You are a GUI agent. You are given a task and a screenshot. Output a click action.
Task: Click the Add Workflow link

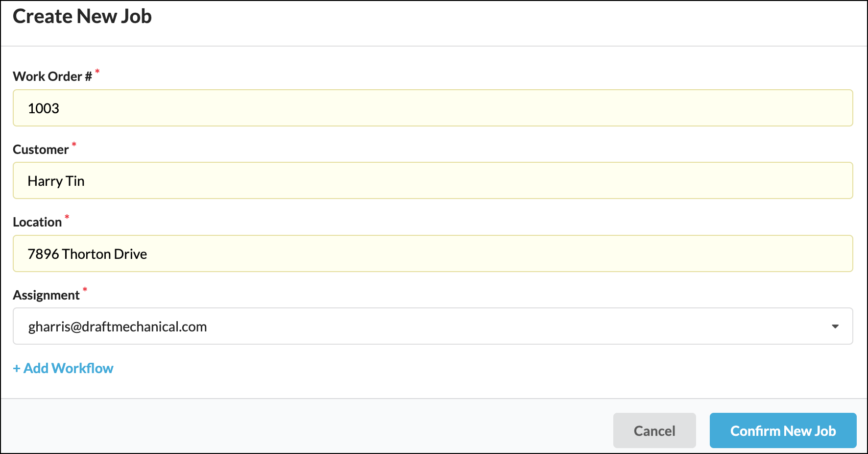click(69, 368)
